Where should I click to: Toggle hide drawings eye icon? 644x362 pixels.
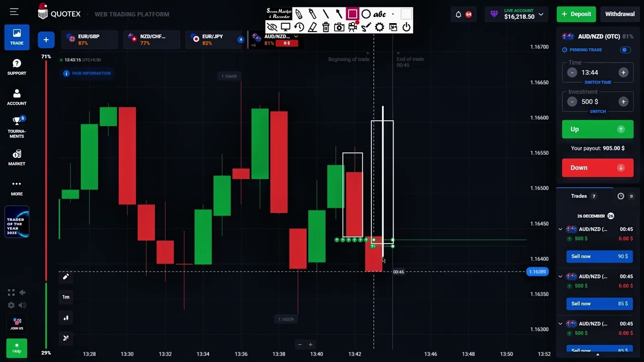point(272,27)
